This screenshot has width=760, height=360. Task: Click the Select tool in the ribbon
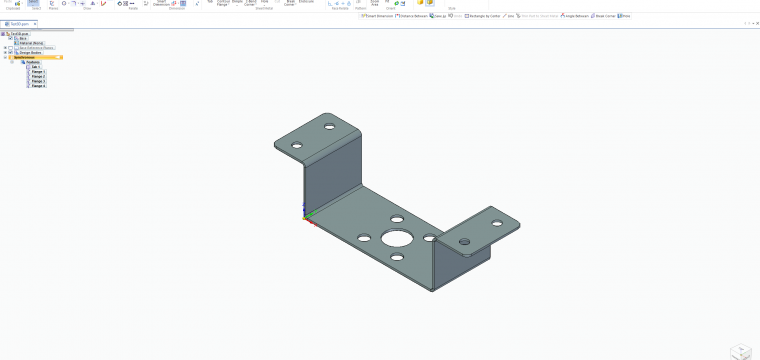pos(33,3)
